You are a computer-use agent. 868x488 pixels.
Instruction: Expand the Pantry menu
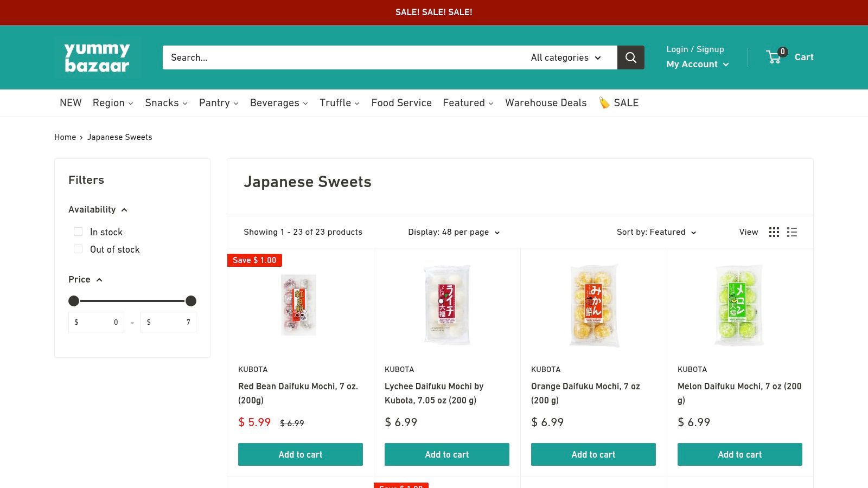pos(219,103)
